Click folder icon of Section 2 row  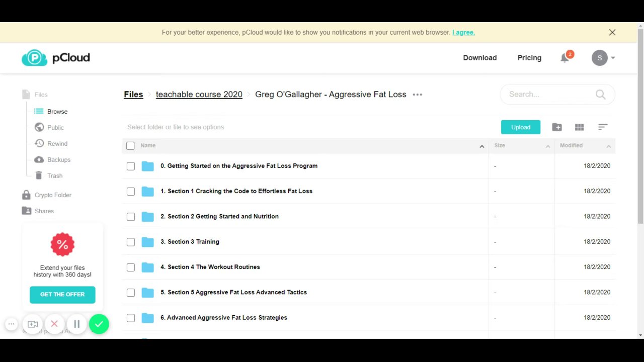tap(147, 217)
